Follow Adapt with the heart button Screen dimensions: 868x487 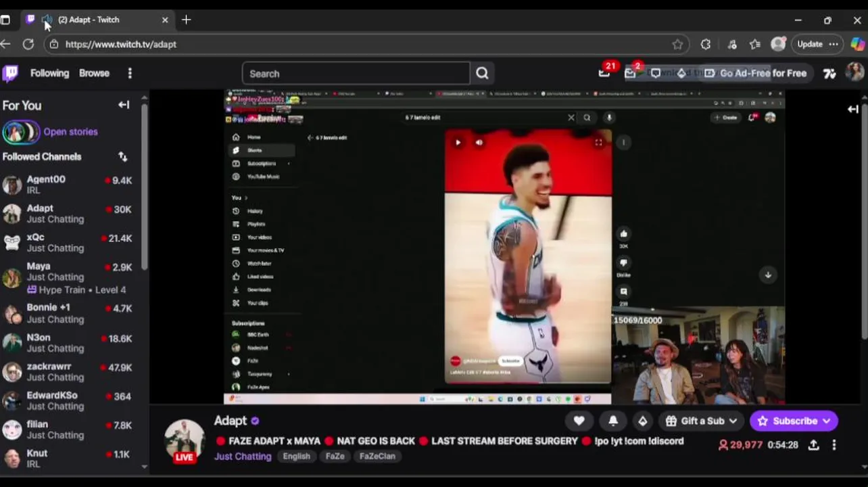click(x=579, y=421)
